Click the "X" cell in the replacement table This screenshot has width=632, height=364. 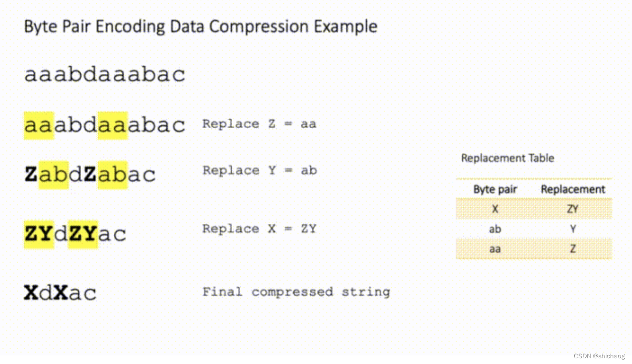(495, 209)
